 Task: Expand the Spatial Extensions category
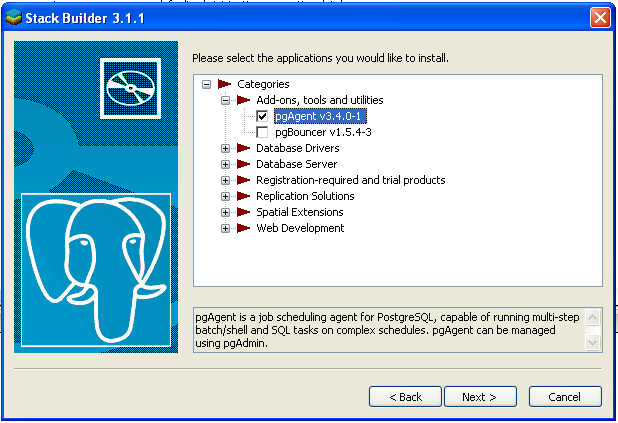click(x=225, y=212)
